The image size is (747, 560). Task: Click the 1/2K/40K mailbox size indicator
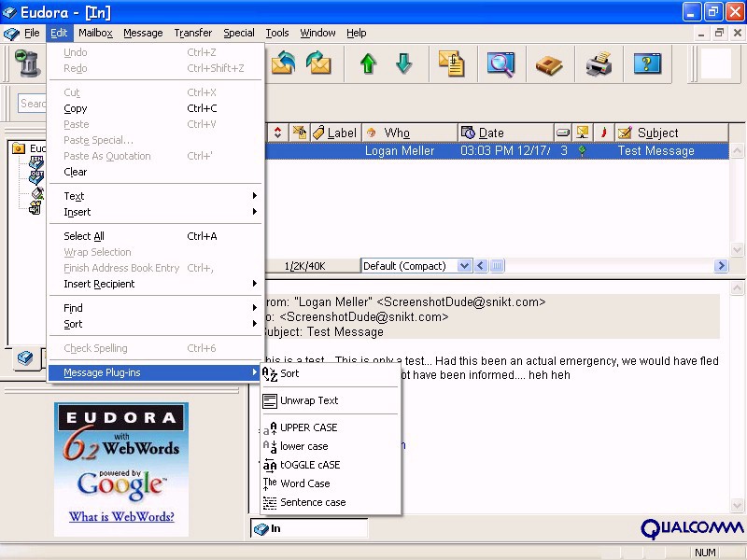point(305,266)
